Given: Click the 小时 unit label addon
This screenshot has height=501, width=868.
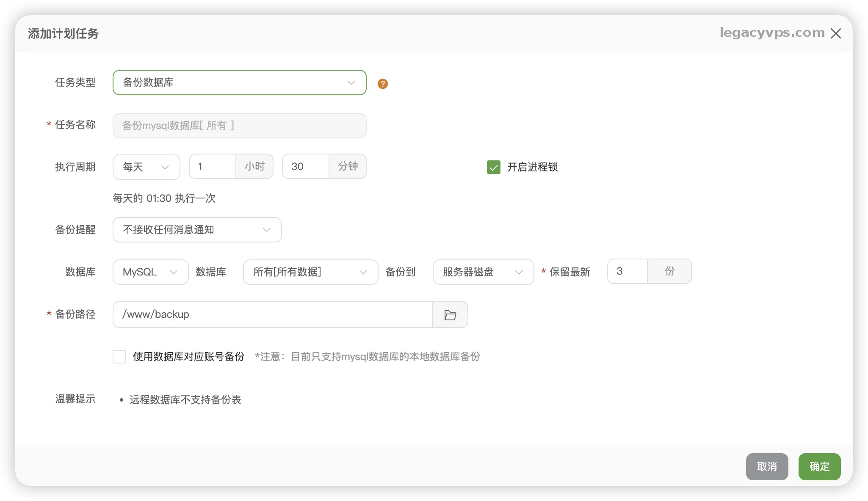Looking at the screenshot, I should [x=254, y=167].
